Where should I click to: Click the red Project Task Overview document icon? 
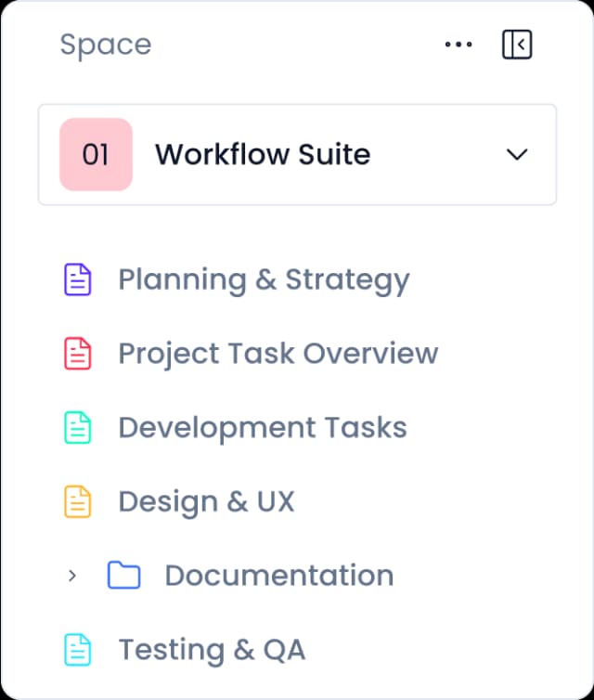(x=78, y=354)
